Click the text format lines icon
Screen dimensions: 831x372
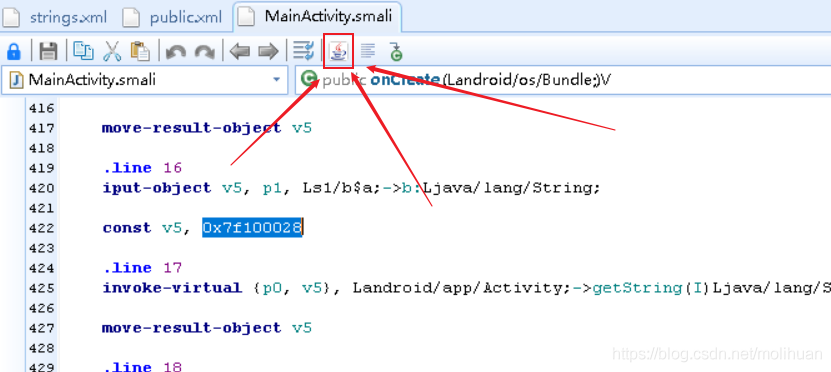[x=367, y=51]
